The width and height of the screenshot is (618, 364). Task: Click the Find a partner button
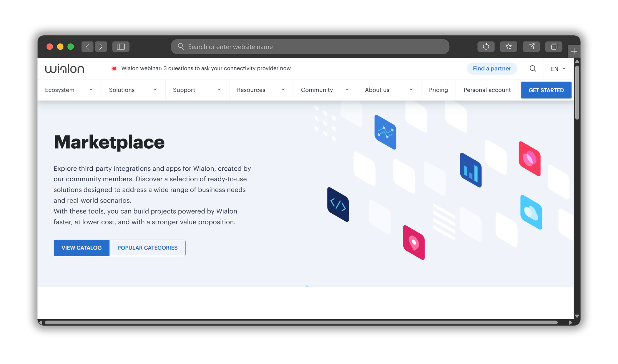click(x=492, y=69)
